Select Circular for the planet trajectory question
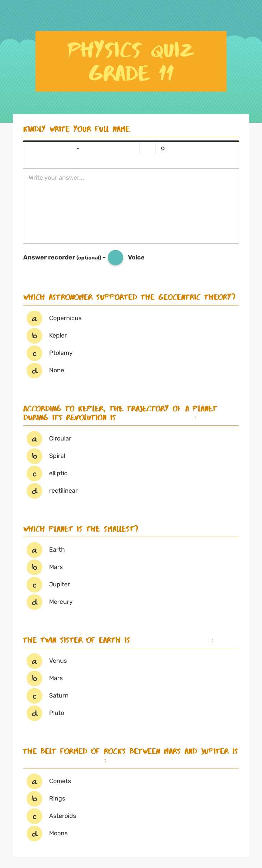The image size is (262, 868). pyautogui.click(x=34, y=439)
